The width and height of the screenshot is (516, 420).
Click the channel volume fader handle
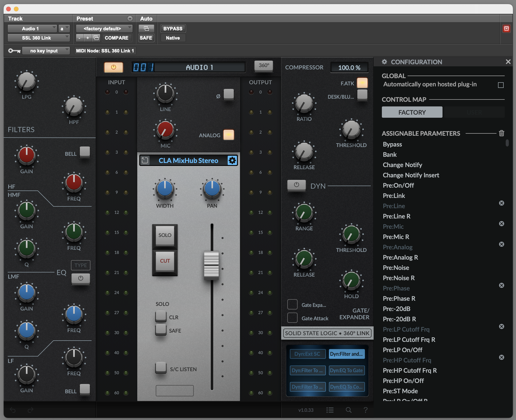pyautogui.click(x=211, y=265)
